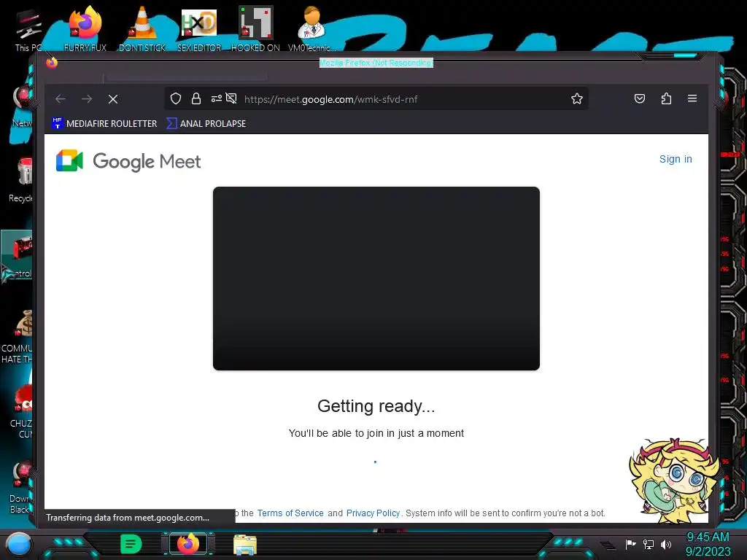Select the HxD editor desktop icon
Viewport: 747px width, 560px height.
(199, 28)
